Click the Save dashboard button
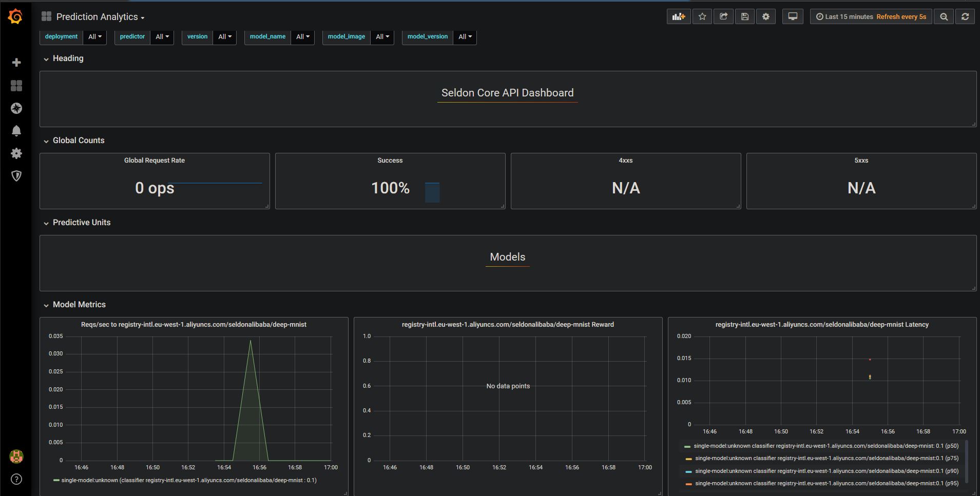Image resolution: width=980 pixels, height=496 pixels. pyautogui.click(x=745, y=17)
